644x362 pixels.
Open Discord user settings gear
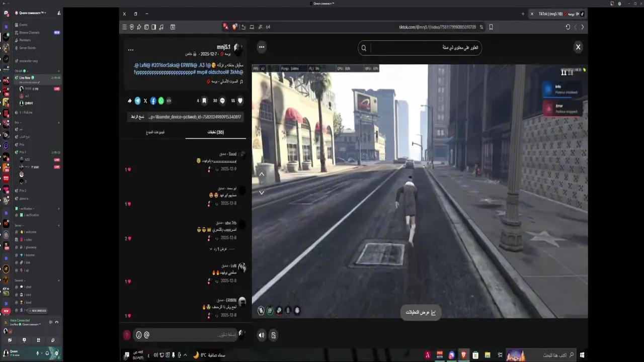click(57, 353)
